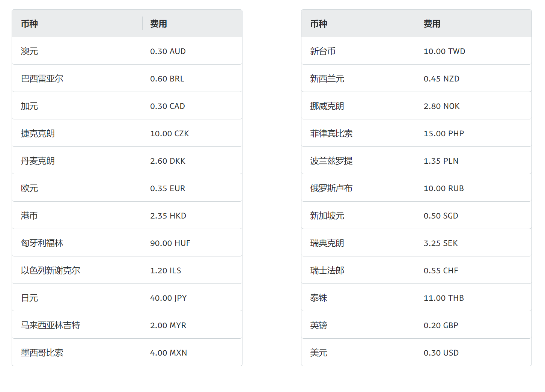Select the 0.30 CAD value

point(167,106)
